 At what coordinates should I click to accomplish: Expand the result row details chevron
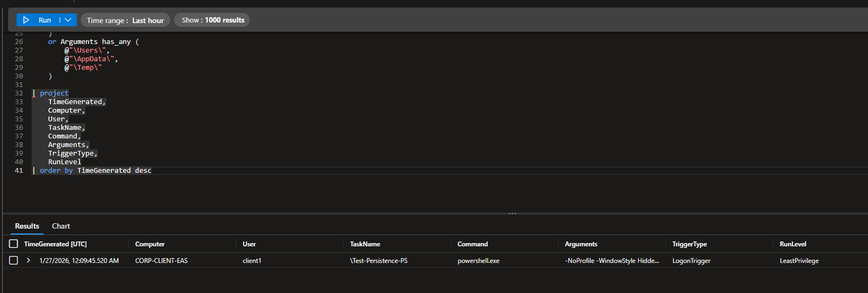pyautogui.click(x=28, y=261)
